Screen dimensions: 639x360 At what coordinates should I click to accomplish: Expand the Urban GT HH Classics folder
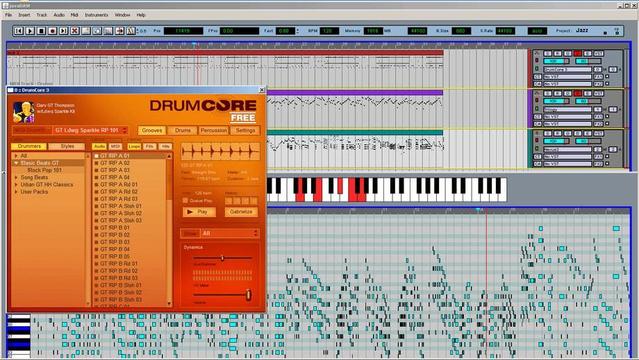(16, 185)
